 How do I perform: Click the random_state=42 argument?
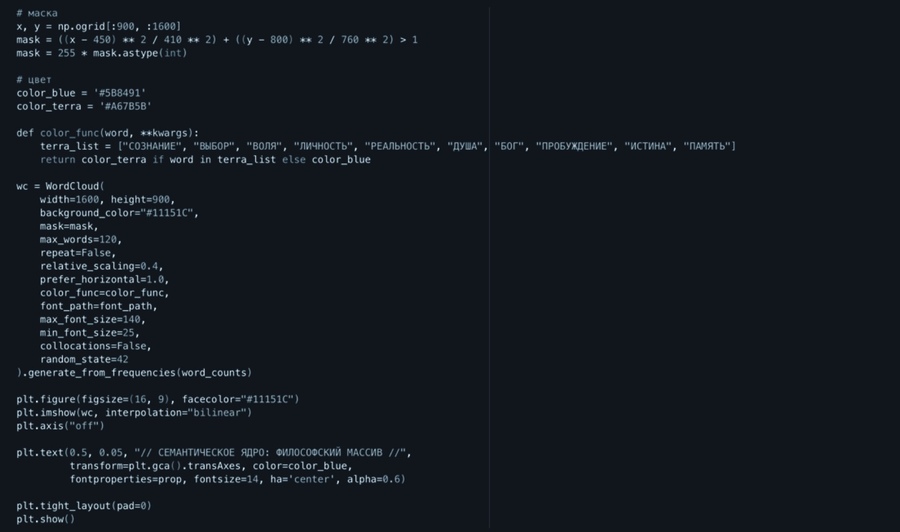click(84, 359)
